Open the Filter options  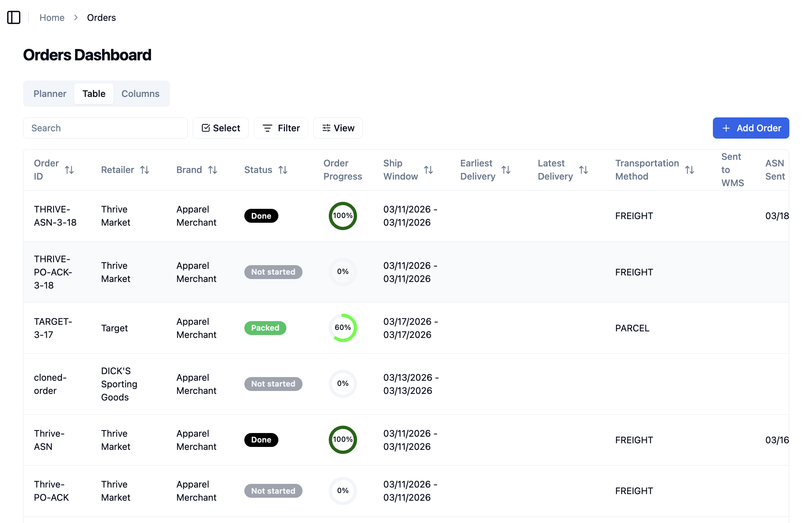point(281,128)
